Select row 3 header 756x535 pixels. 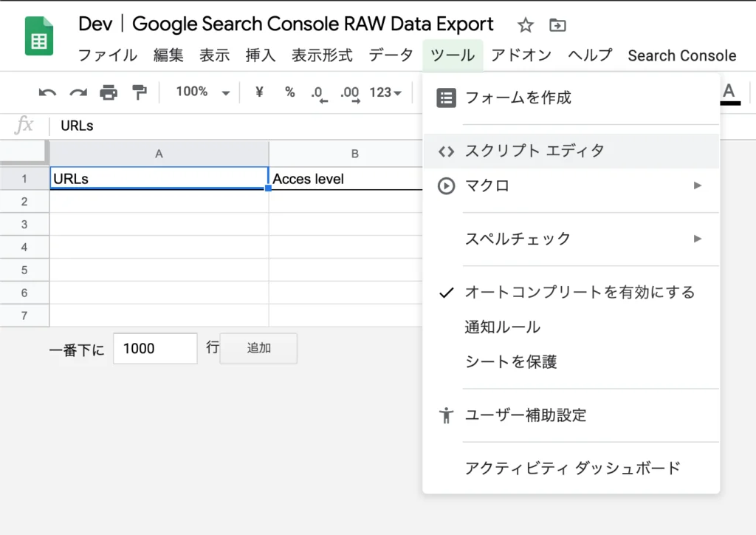[24, 225]
